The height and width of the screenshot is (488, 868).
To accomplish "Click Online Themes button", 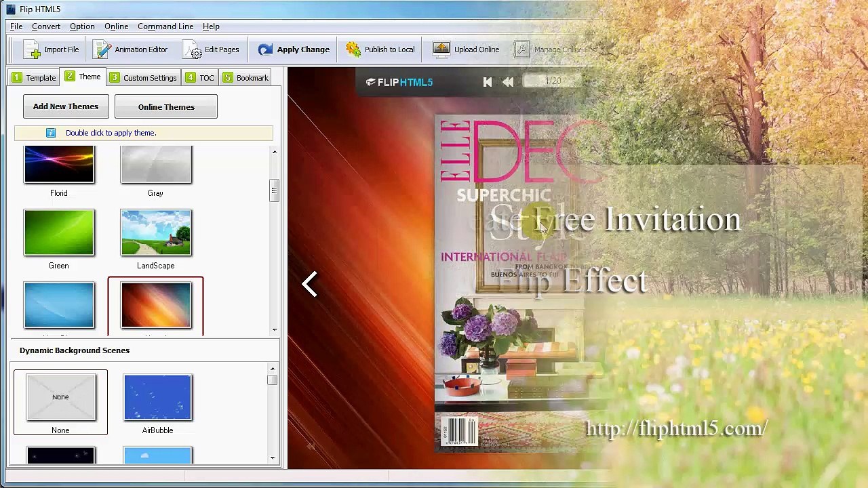I will pyautogui.click(x=166, y=107).
